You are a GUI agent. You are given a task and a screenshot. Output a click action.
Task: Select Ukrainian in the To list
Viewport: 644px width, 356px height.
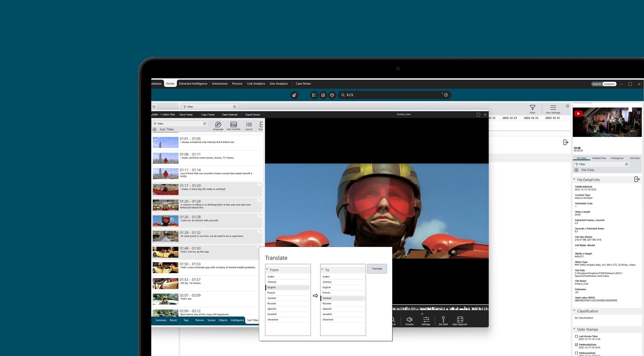tap(343, 319)
